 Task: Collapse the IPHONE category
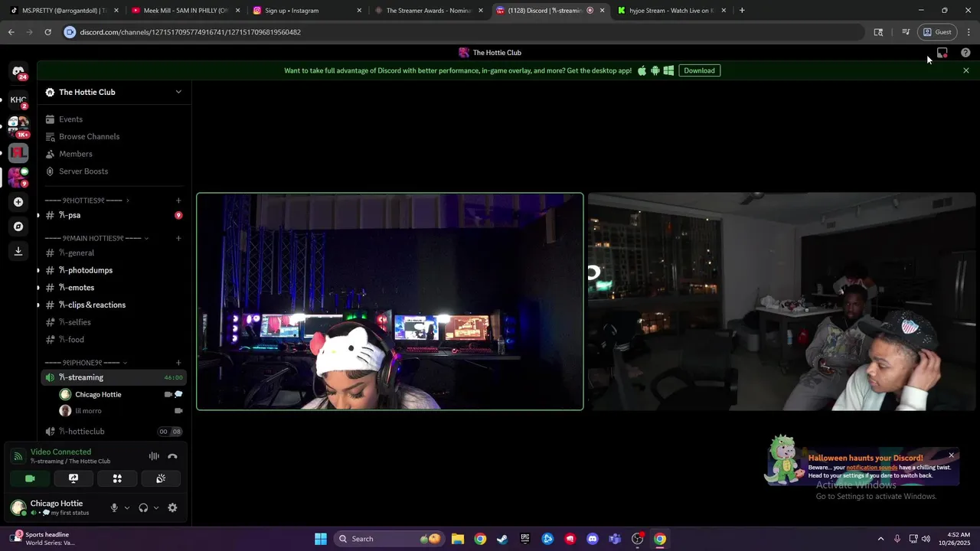(86, 363)
